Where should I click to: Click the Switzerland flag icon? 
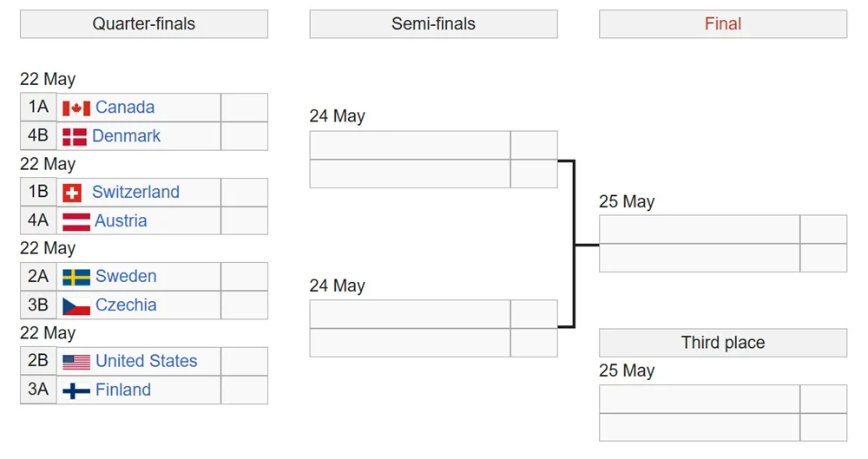click(x=72, y=193)
